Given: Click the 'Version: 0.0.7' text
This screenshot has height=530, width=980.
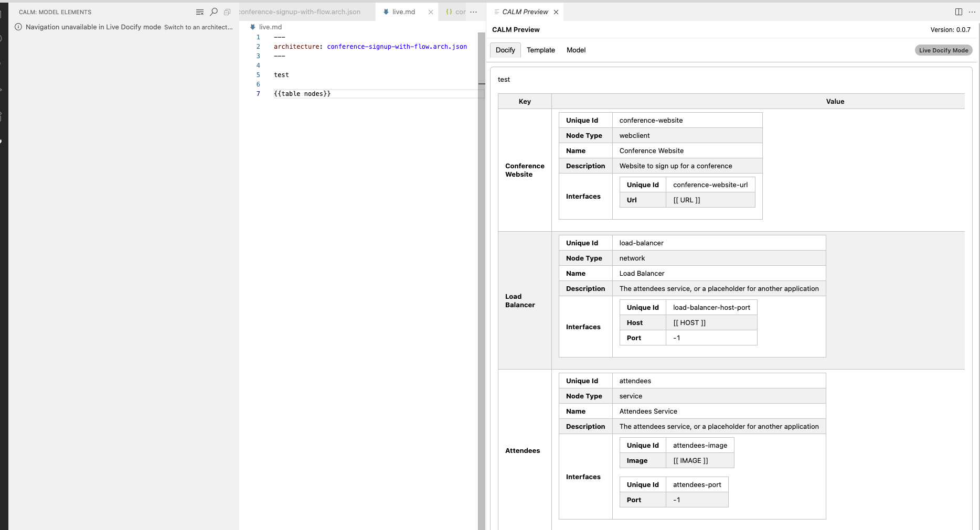Looking at the screenshot, I should tap(950, 29).
